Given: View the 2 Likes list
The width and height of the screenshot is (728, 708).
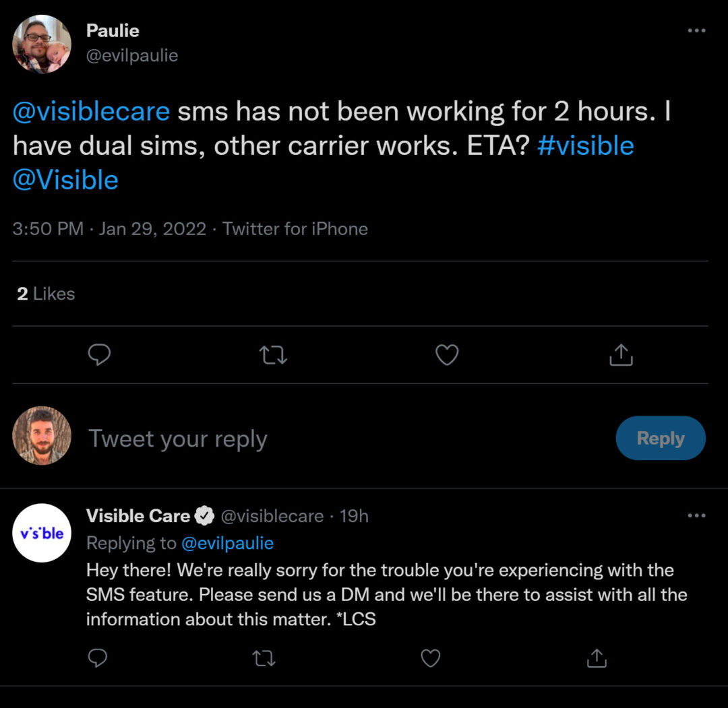Looking at the screenshot, I should pyautogui.click(x=46, y=294).
